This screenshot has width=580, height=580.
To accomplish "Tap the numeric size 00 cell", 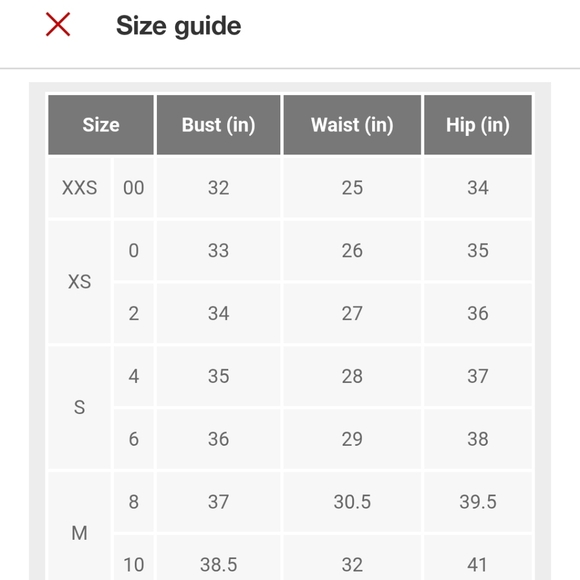I will [134, 188].
